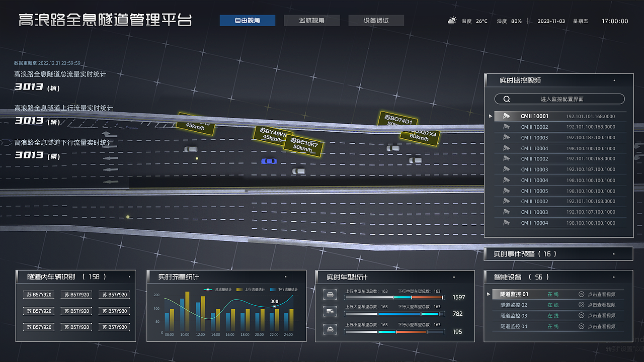The image size is (644, 362).
Task: Click the camera icon next to CMII 10001
Action: [506, 116]
